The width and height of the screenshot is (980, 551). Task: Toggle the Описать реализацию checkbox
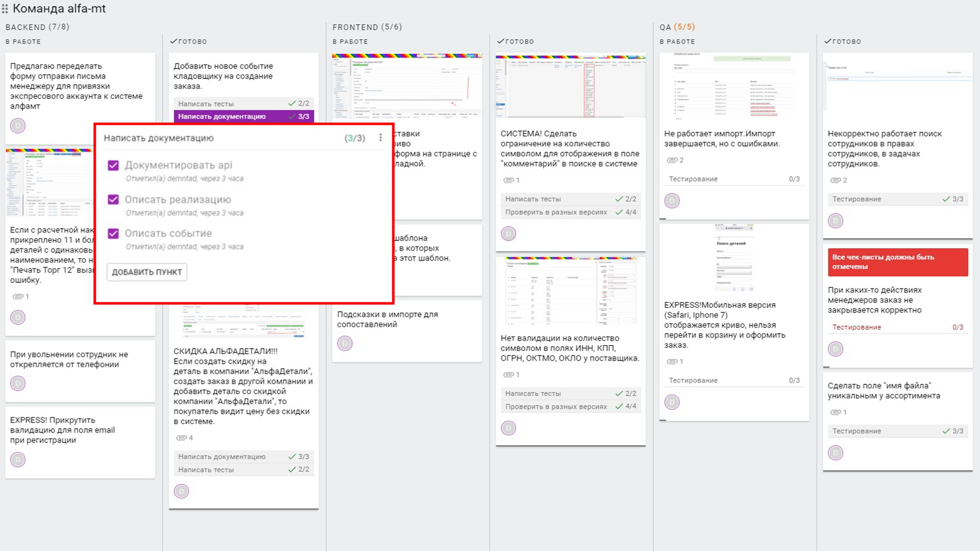click(113, 200)
